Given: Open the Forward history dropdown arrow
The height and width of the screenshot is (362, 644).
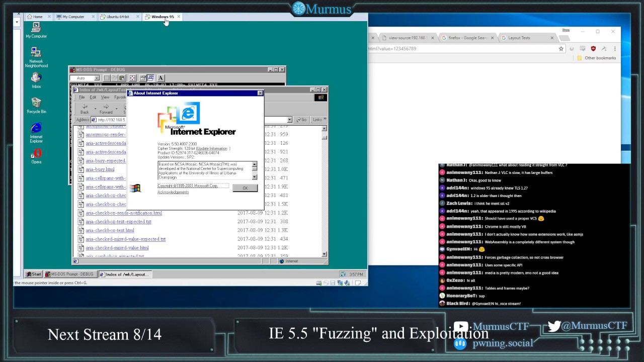Looking at the screenshot, I should coord(116,108).
